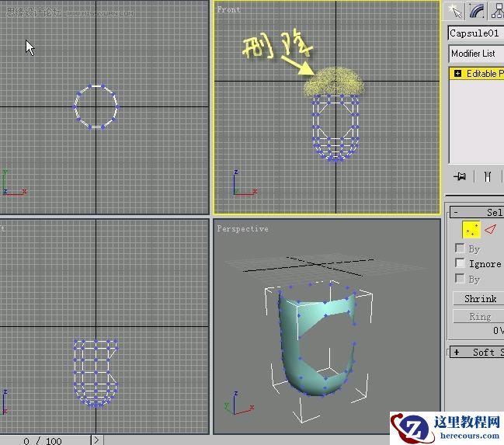Click the Front viewport label
The width and height of the screenshot is (504, 445).
coord(228,9)
